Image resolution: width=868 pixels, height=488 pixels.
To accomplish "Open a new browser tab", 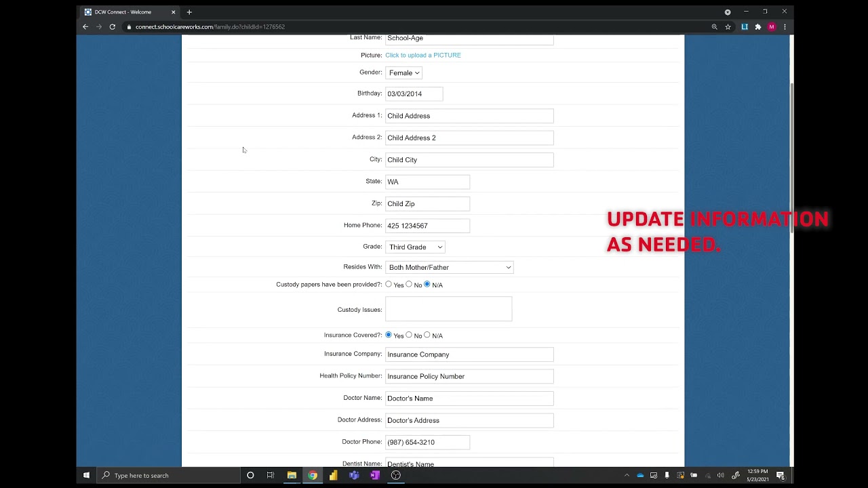I will click(x=189, y=12).
